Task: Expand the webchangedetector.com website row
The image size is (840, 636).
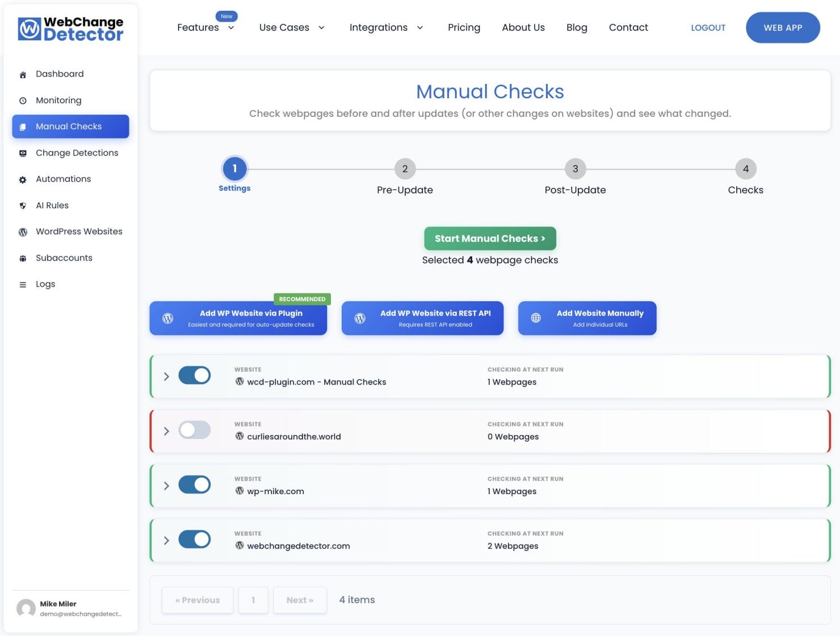Action: point(166,540)
